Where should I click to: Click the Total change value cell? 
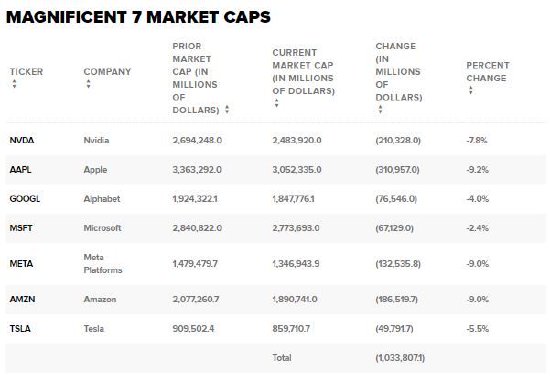point(400,358)
